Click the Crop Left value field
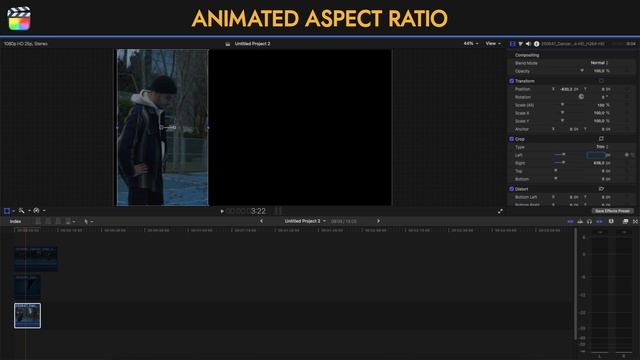 click(x=596, y=155)
